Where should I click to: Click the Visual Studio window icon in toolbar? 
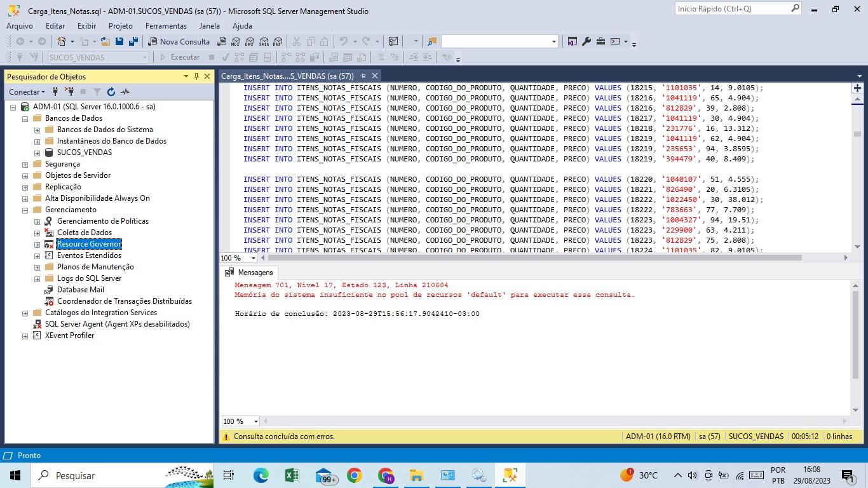pos(573,41)
